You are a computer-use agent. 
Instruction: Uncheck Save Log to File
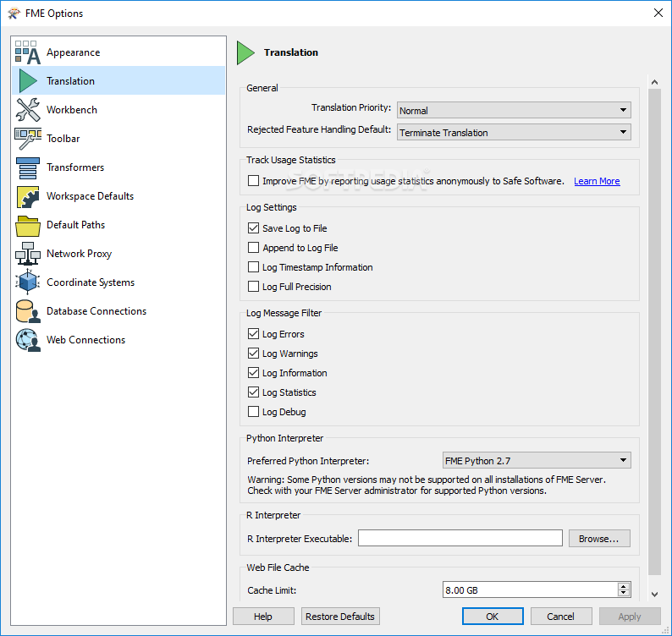click(x=253, y=228)
